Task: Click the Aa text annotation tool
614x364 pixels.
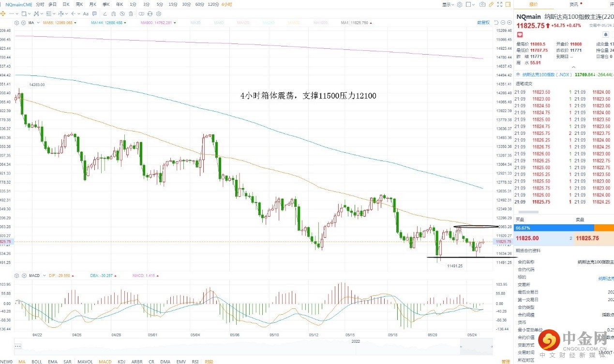Action: click(86, 14)
